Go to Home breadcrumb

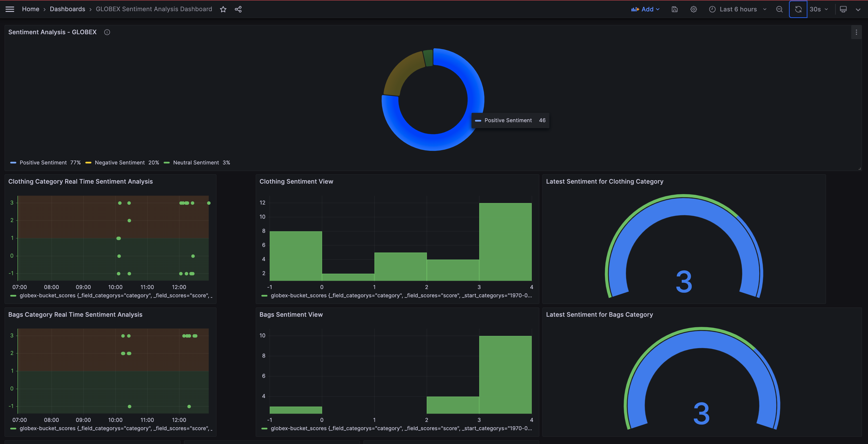pos(31,9)
